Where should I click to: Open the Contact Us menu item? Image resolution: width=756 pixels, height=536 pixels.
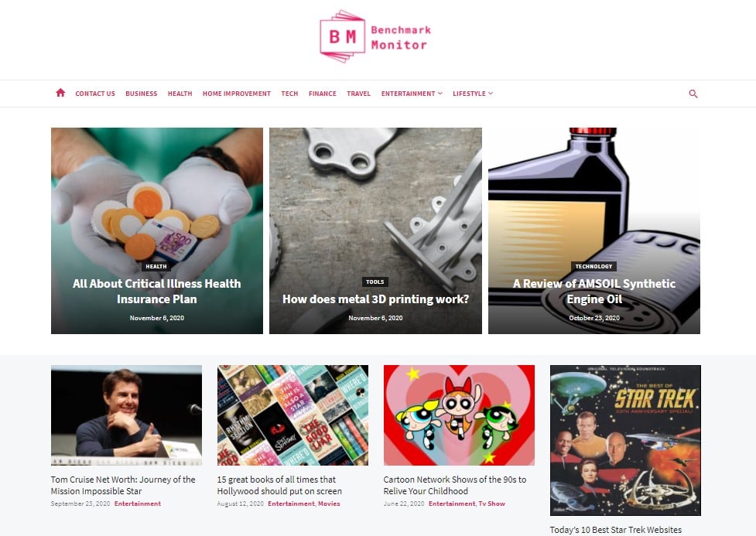tap(95, 94)
